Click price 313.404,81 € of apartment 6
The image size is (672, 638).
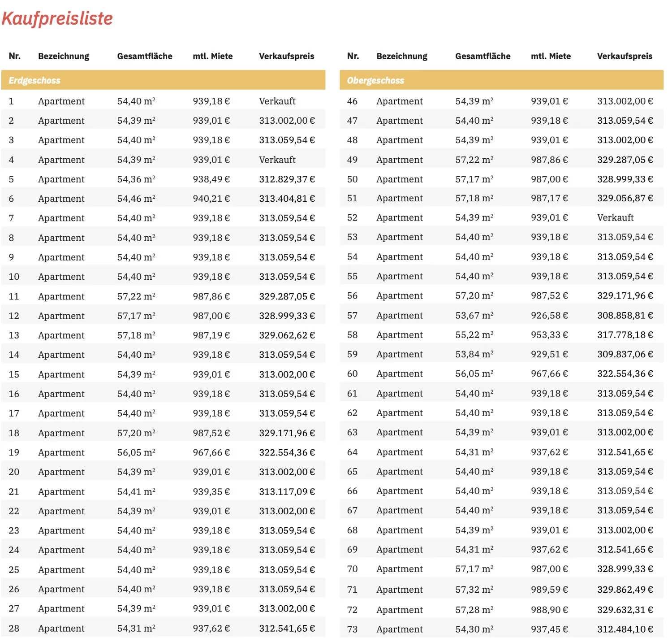tap(287, 199)
